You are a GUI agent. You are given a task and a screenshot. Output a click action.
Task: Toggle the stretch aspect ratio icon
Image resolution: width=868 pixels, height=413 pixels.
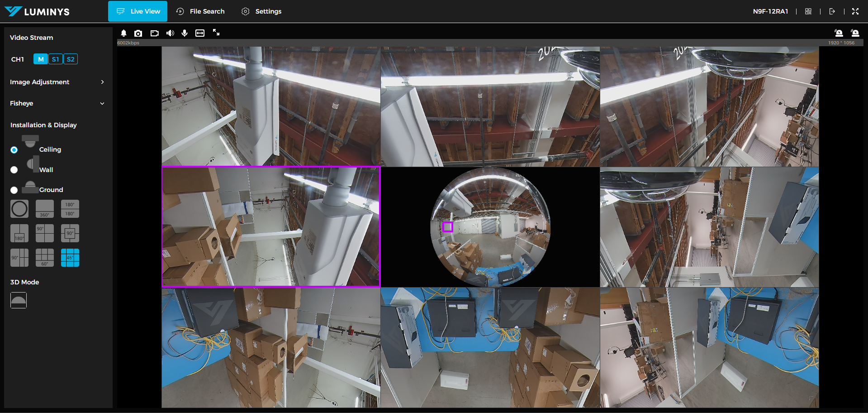[x=200, y=33]
